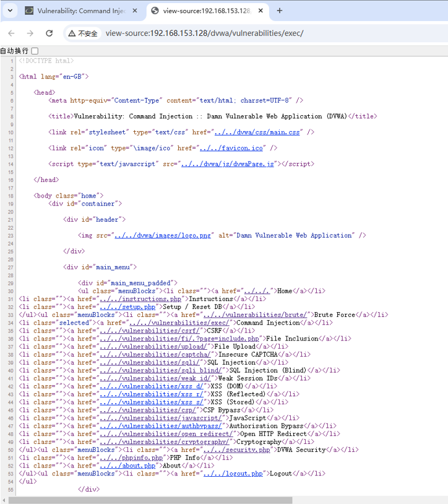Open a new tab with the plus button

(280, 11)
